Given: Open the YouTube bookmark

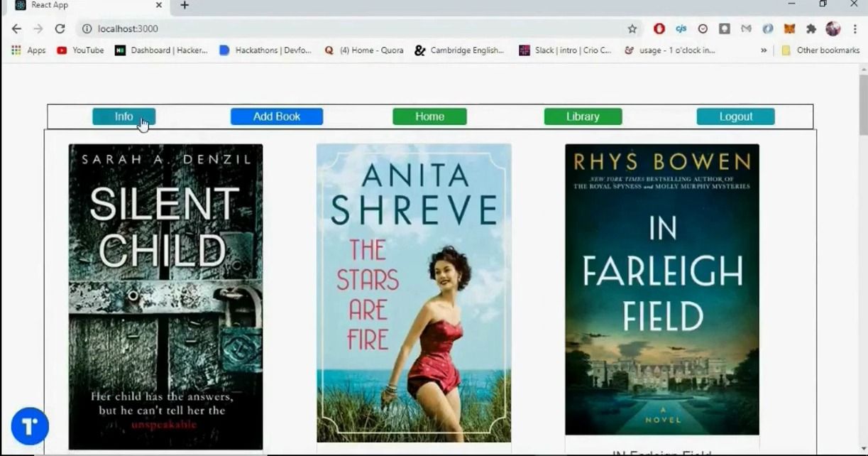Looking at the screenshot, I should point(80,50).
